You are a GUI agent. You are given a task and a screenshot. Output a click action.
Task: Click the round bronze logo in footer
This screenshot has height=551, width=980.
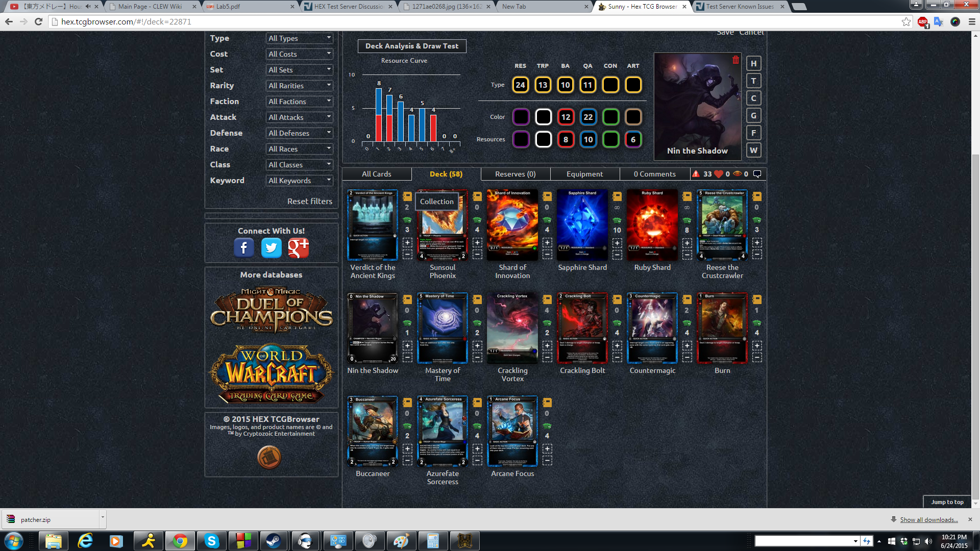pos(269,457)
